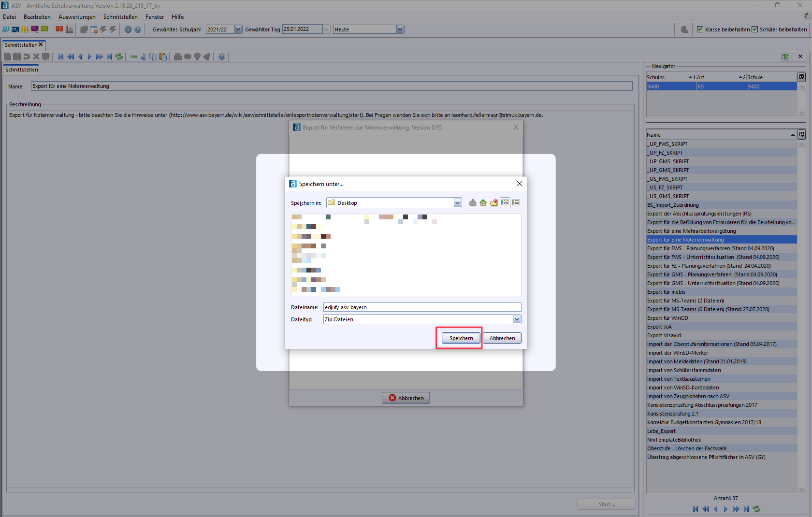
Task: Open the Dateityp Zip-Dateien dropdown
Action: (517, 319)
